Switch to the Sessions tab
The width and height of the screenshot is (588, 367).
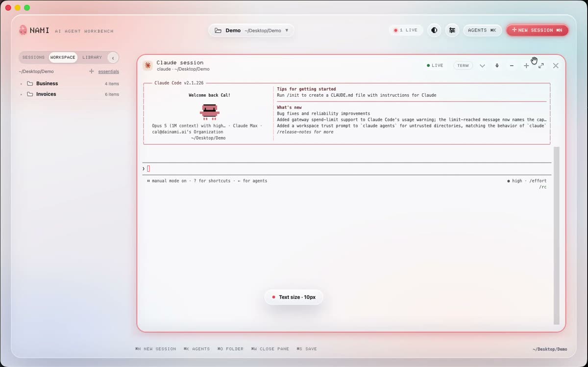[33, 57]
